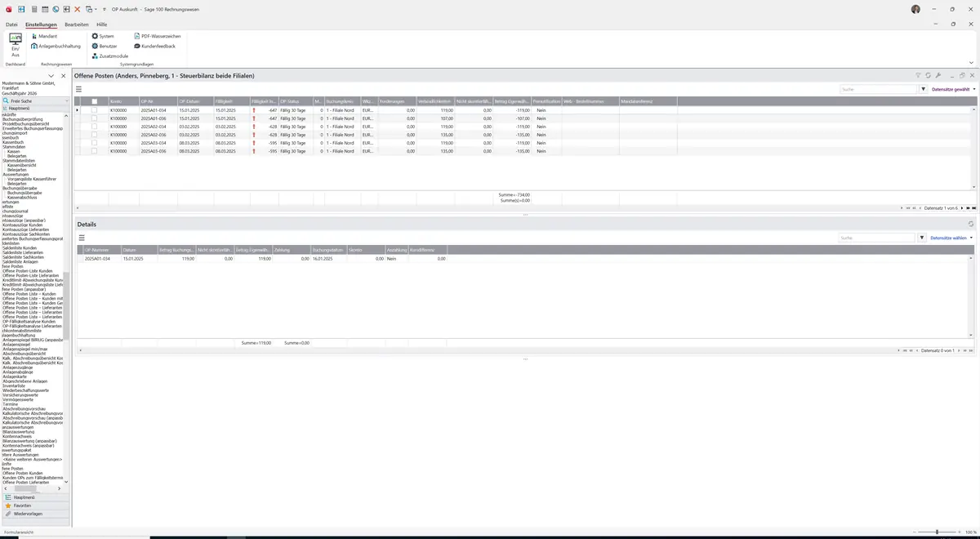
Task: Open the Mandant settings
Action: coord(44,37)
